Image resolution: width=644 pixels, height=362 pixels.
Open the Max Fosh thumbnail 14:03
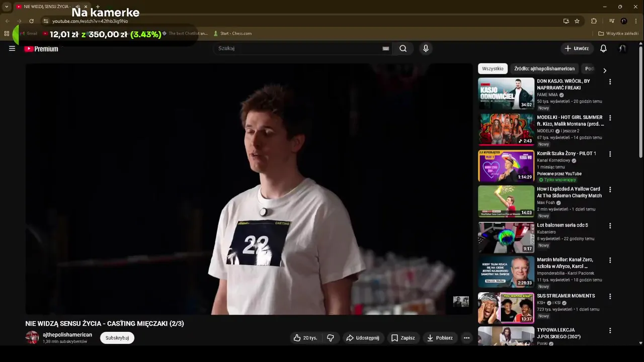pyautogui.click(x=506, y=201)
